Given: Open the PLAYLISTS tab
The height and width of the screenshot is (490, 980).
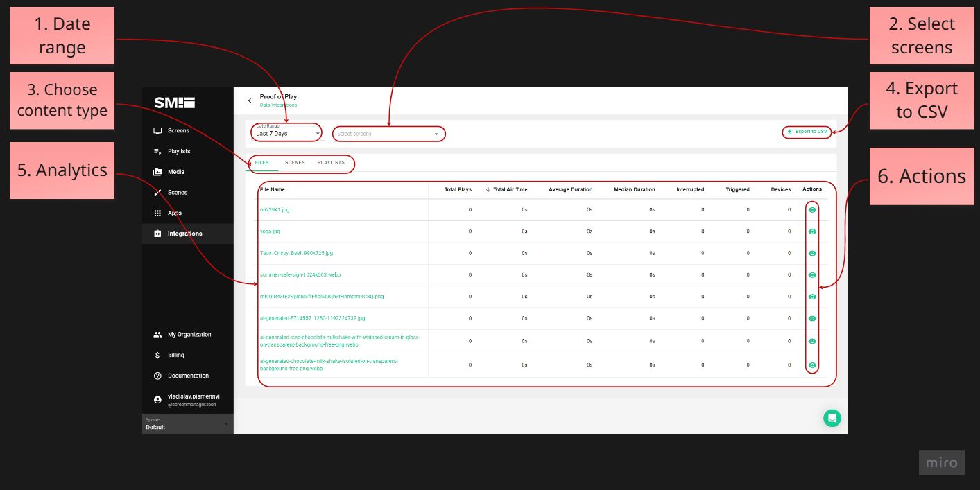Looking at the screenshot, I should (332, 163).
